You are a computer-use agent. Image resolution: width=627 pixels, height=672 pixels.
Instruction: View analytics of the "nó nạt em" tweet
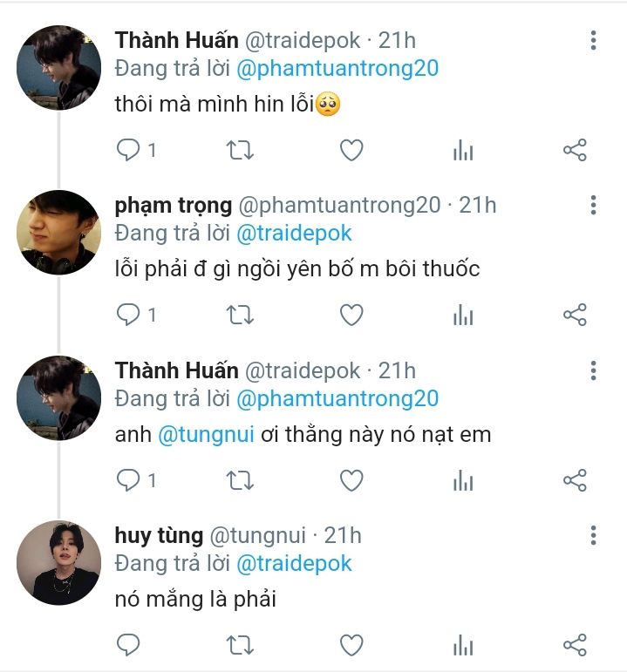click(x=463, y=480)
